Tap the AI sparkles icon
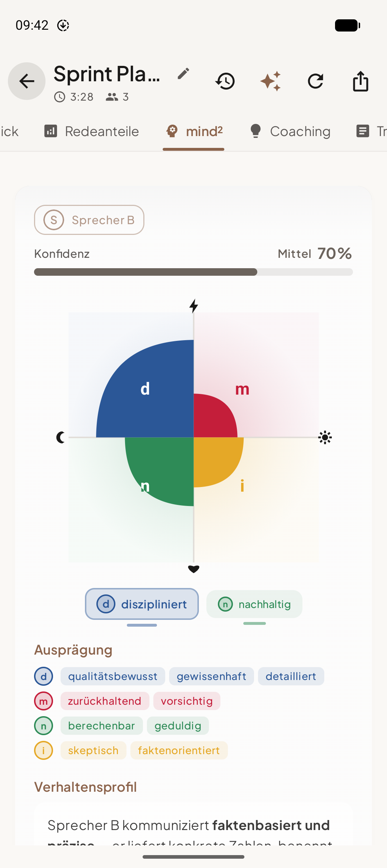Screen dimensions: 387x868 (271, 81)
